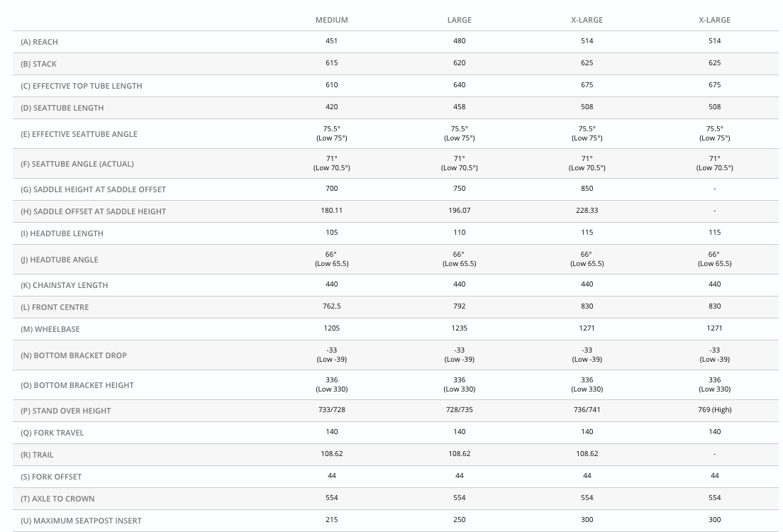This screenshot has height=532, width=783.
Task: Select the 733/728 stand over height value
Action: [x=332, y=410]
